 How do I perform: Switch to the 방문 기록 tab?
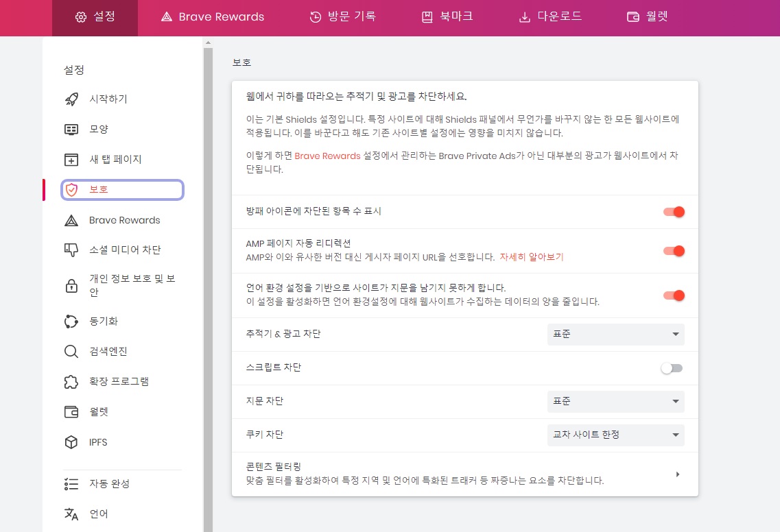(342, 17)
